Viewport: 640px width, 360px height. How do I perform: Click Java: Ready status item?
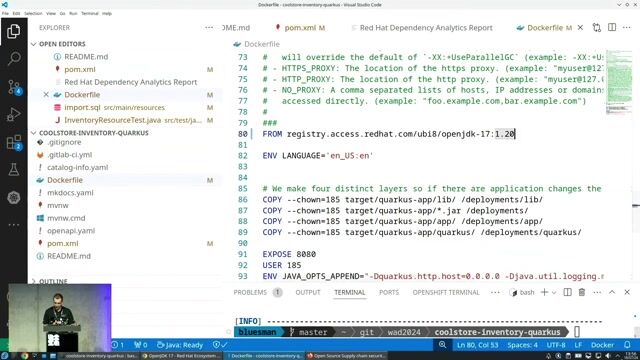point(180,345)
